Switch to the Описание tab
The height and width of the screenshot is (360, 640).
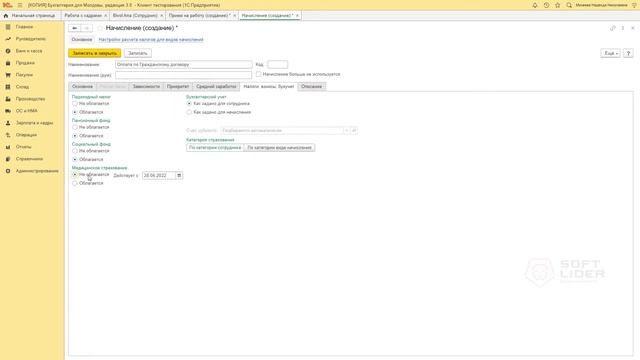(x=311, y=87)
